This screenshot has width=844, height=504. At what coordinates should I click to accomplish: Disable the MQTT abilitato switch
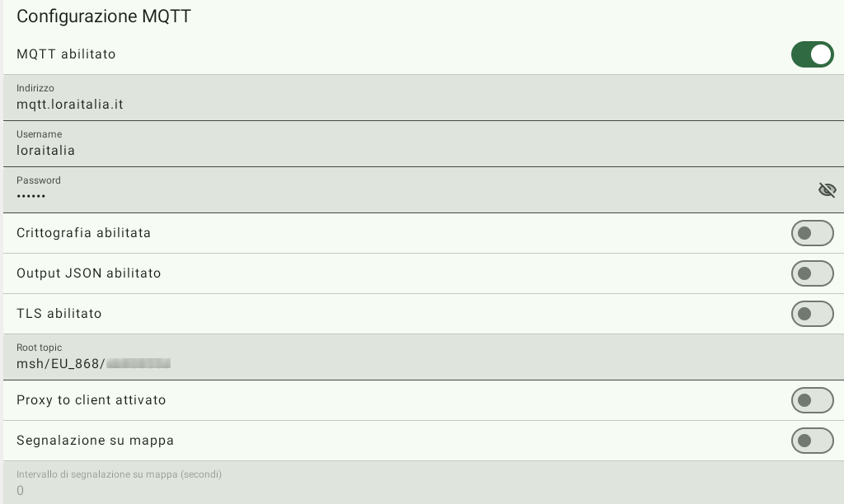[812, 54]
